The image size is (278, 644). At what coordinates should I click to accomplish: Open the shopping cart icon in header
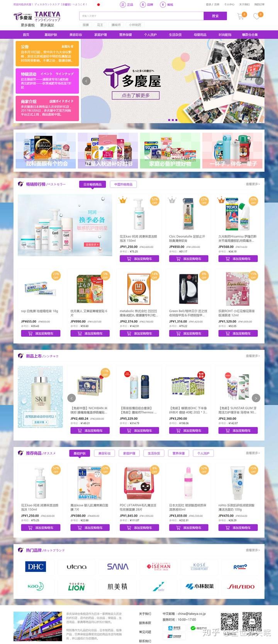[241, 16]
